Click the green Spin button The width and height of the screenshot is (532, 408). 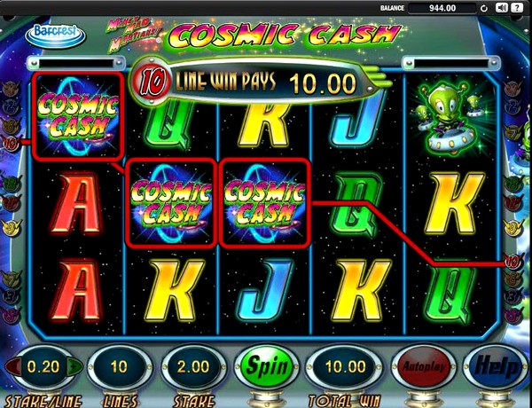click(266, 367)
